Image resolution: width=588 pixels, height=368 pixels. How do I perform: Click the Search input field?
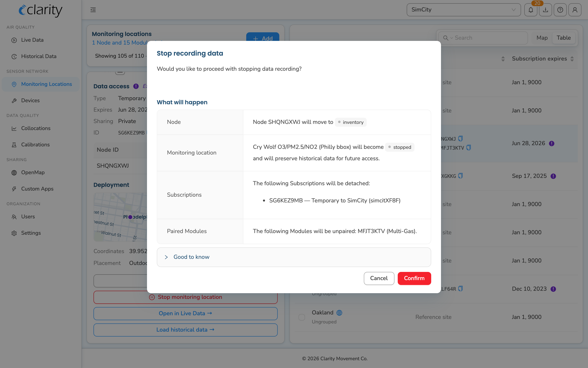[x=483, y=38]
